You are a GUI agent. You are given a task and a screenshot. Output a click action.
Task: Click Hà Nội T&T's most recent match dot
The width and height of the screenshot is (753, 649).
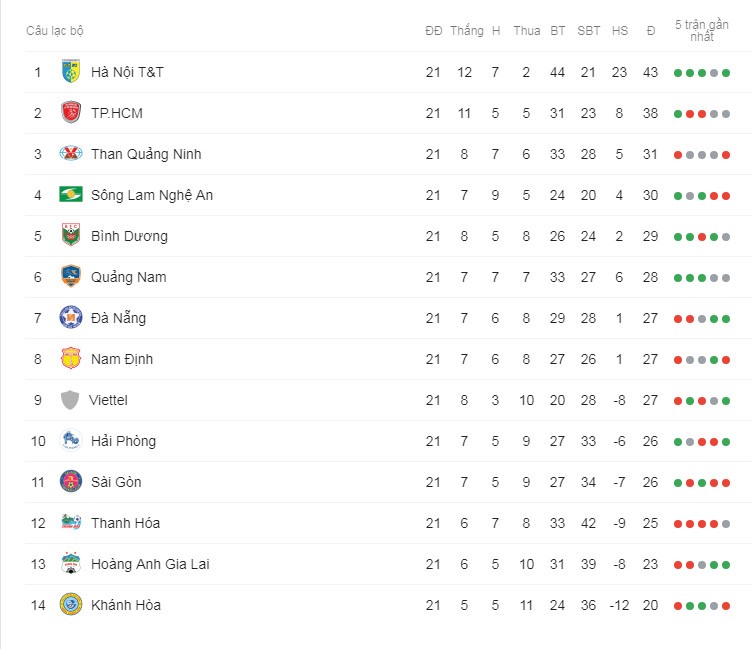(726, 73)
